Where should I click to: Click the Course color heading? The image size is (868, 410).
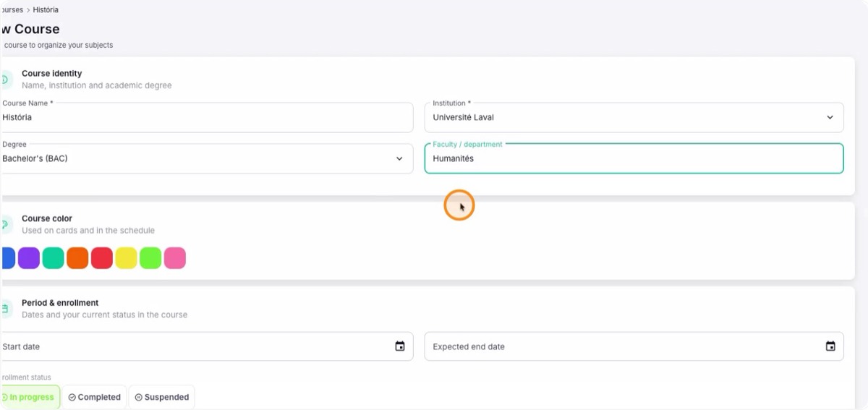(47, 218)
